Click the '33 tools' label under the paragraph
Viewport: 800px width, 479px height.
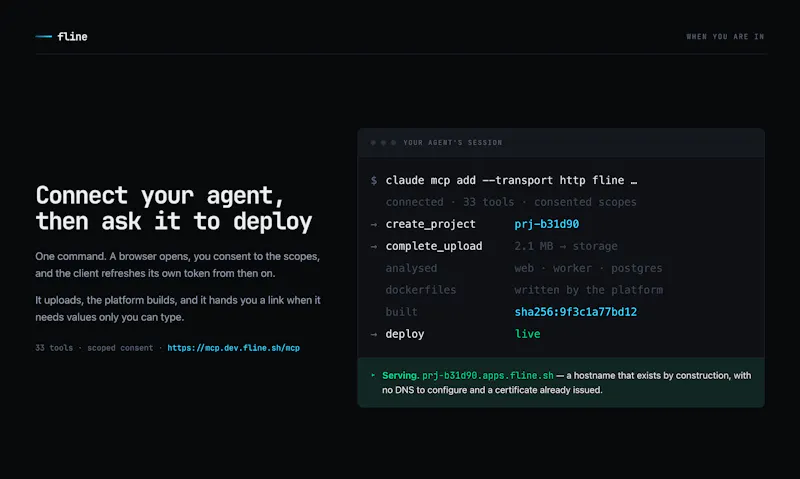pos(54,348)
